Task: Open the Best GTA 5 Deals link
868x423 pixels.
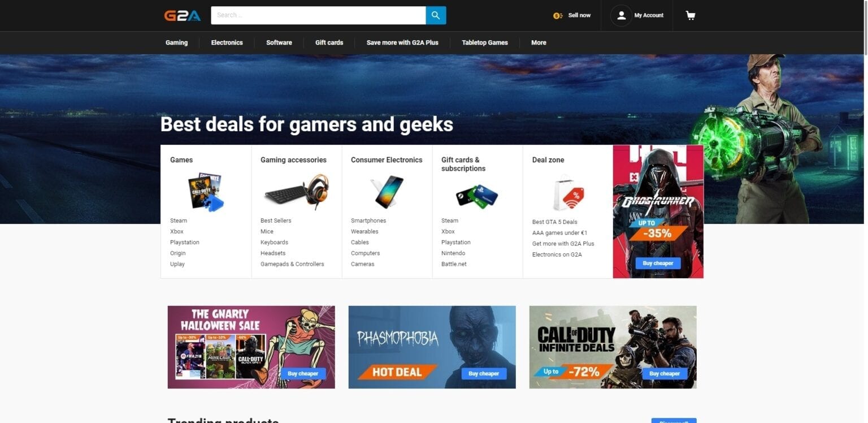Action: click(554, 222)
